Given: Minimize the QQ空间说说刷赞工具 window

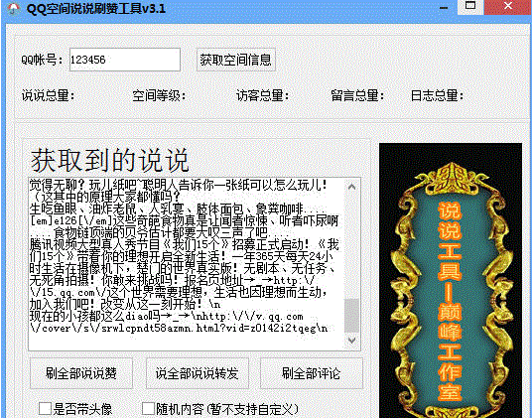Looking at the screenshot, I should point(444,7).
